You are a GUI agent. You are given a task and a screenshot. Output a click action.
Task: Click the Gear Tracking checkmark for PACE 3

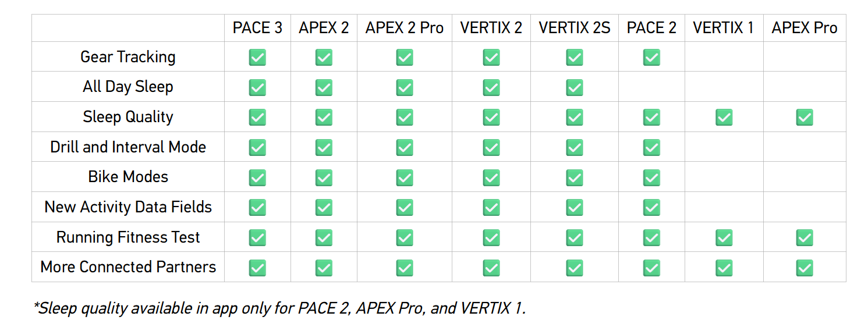tap(257, 57)
